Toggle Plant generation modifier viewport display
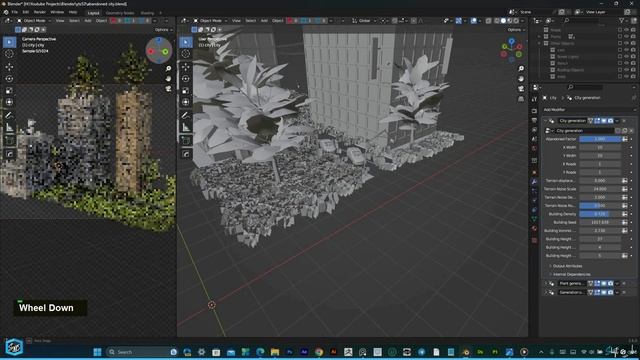Image resolution: width=640 pixels, height=360 pixels. coord(604,283)
